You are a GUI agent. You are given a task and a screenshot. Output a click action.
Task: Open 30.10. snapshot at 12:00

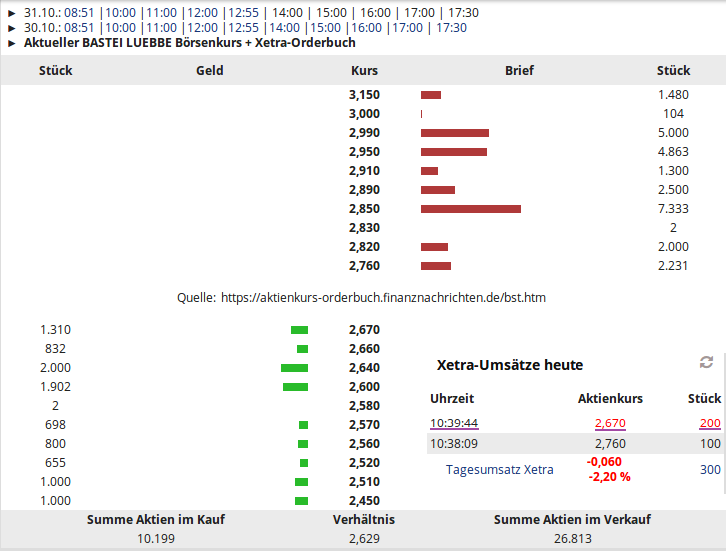pyautogui.click(x=203, y=28)
